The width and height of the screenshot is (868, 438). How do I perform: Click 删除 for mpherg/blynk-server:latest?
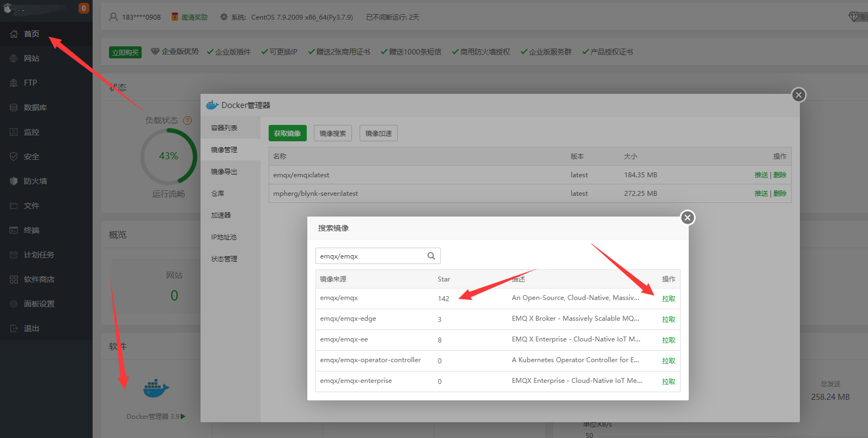click(780, 194)
